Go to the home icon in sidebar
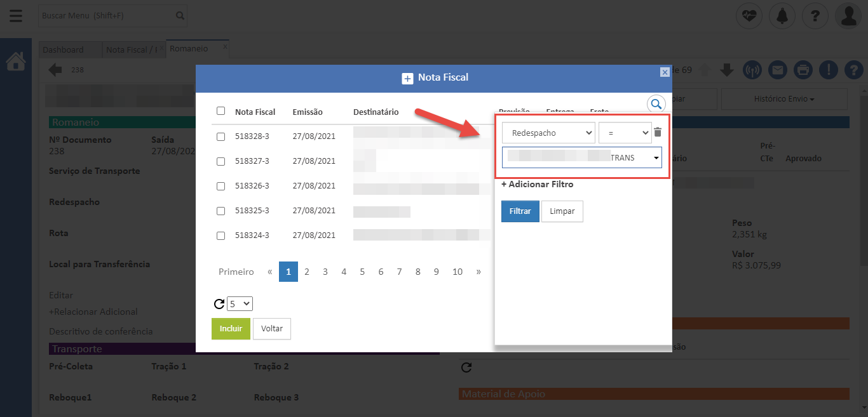Image resolution: width=868 pixels, height=417 pixels. click(x=16, y=62)
